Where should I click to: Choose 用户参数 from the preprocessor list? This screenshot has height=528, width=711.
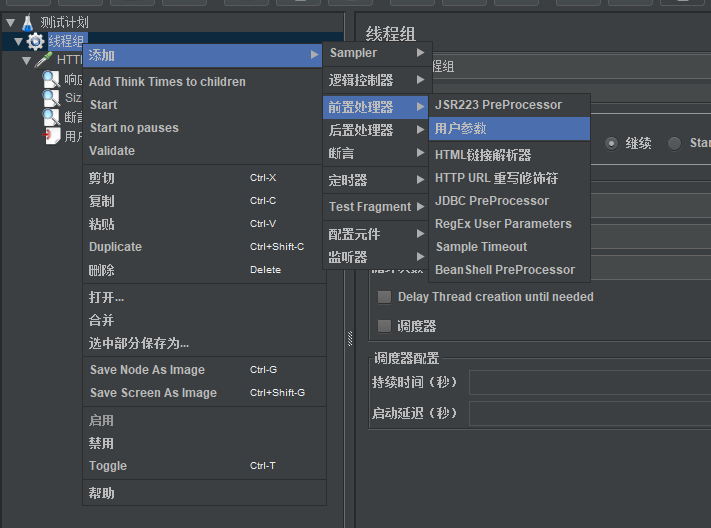(509, 129)
